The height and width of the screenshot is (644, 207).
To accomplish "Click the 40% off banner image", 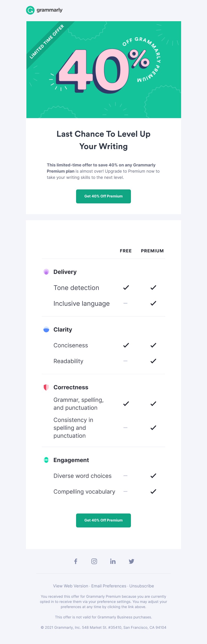I will tap(104, 70).
